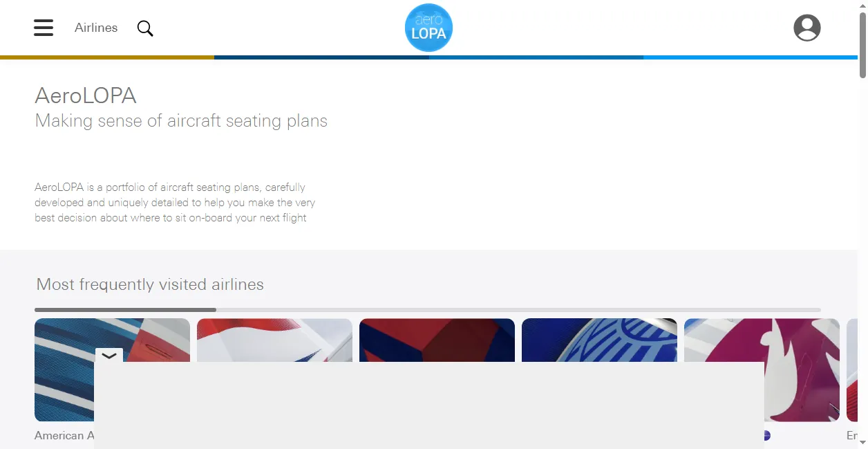
Task: Open the user account profile icon
Action: (806, 28)
